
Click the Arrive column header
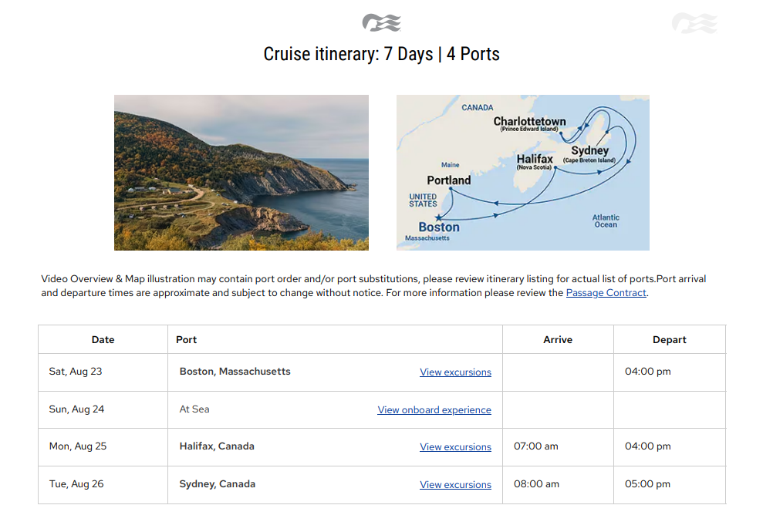[557, 339]
